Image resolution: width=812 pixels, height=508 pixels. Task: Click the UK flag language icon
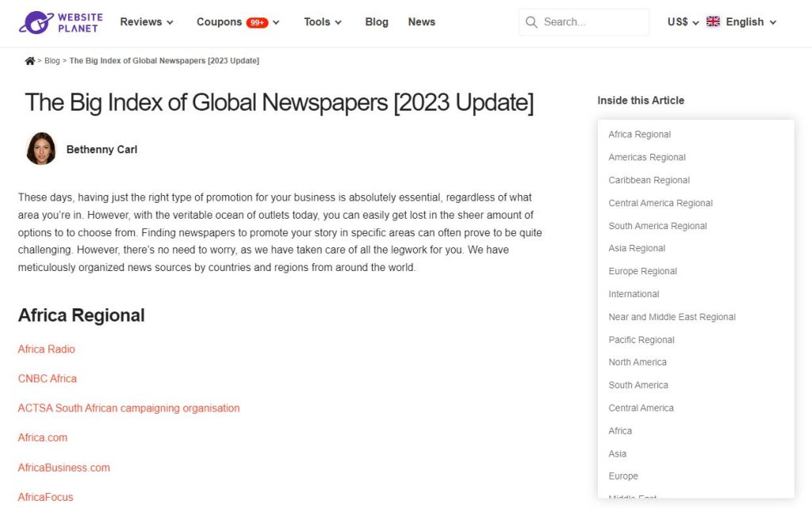click(x=713, y=22)
